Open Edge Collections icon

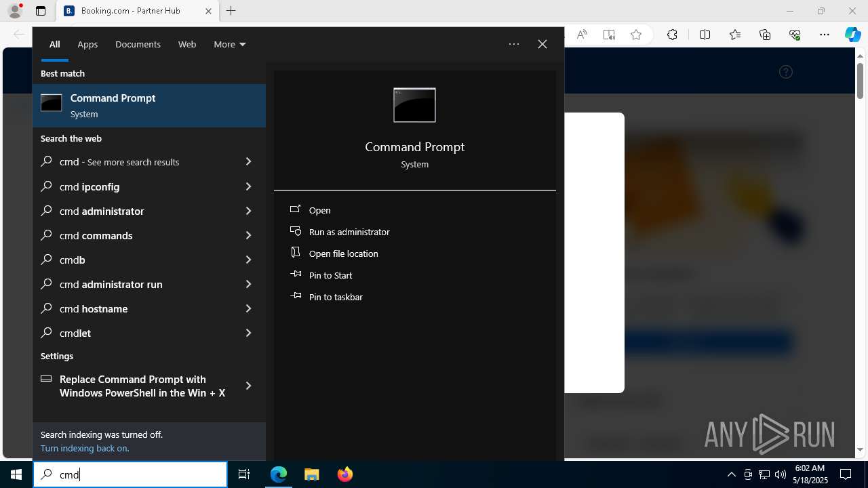765,35
